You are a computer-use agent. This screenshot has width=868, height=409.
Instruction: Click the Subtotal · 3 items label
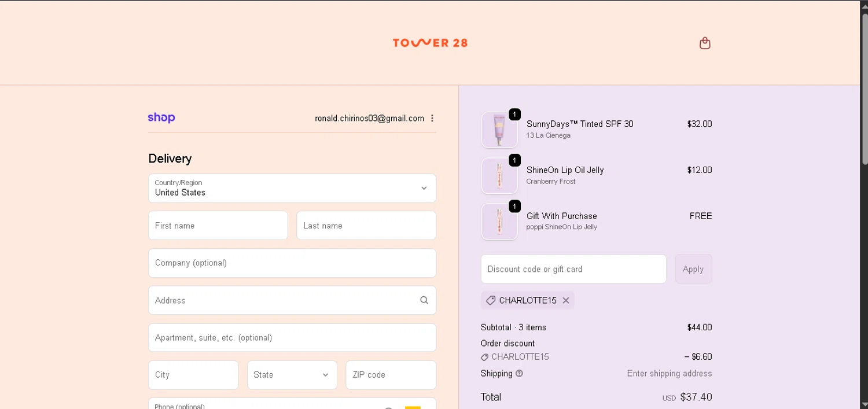pos(513,327)
